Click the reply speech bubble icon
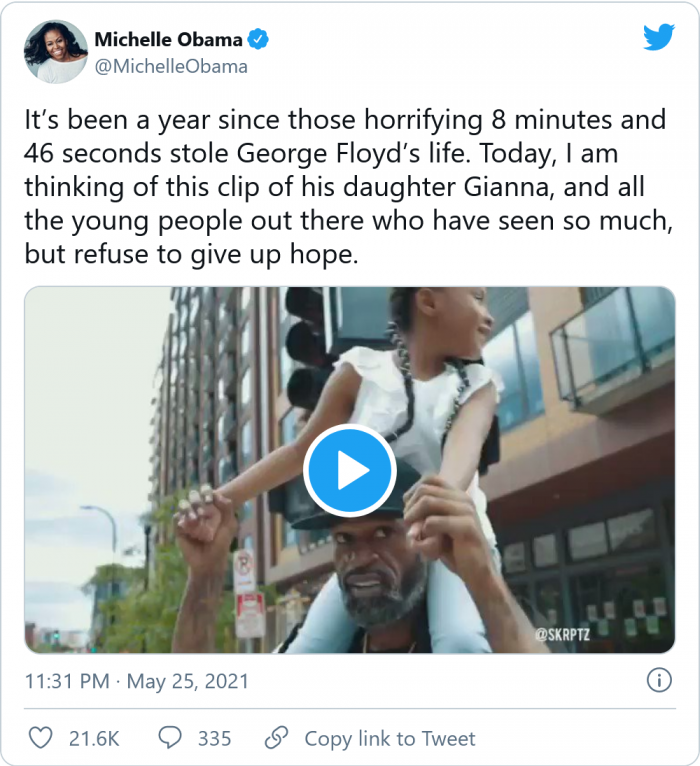Image resolution: width=700 pixels, height=766 pixels. tap(171, 738)
